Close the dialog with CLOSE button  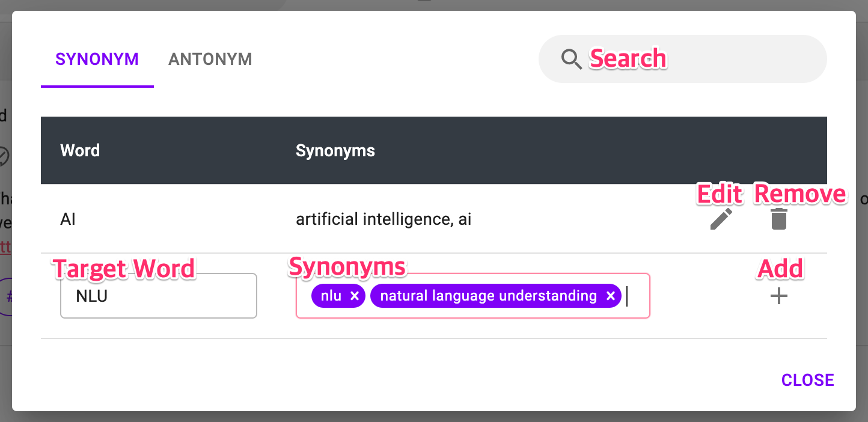coord(807,380)
